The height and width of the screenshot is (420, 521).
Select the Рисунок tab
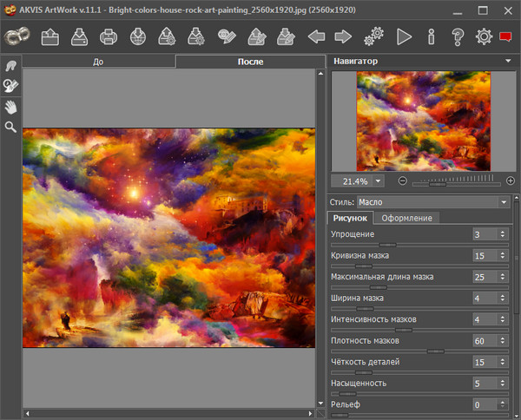click(351, 218)
